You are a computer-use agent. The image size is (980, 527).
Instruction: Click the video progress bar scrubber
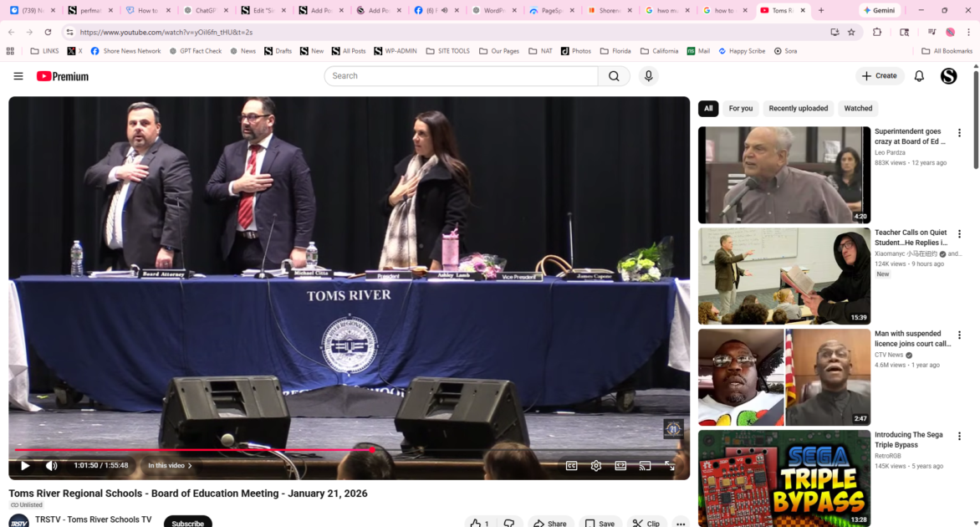(x=372, y=450)
